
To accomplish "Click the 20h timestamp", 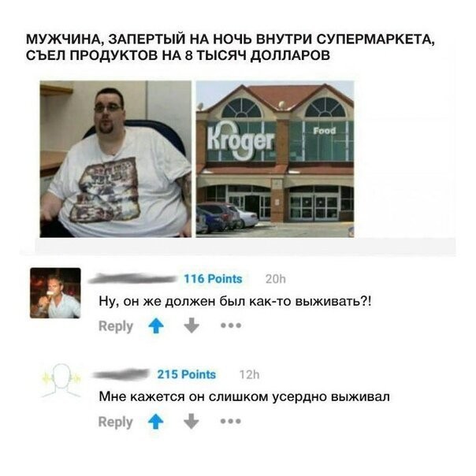I will tap(276, 279).
